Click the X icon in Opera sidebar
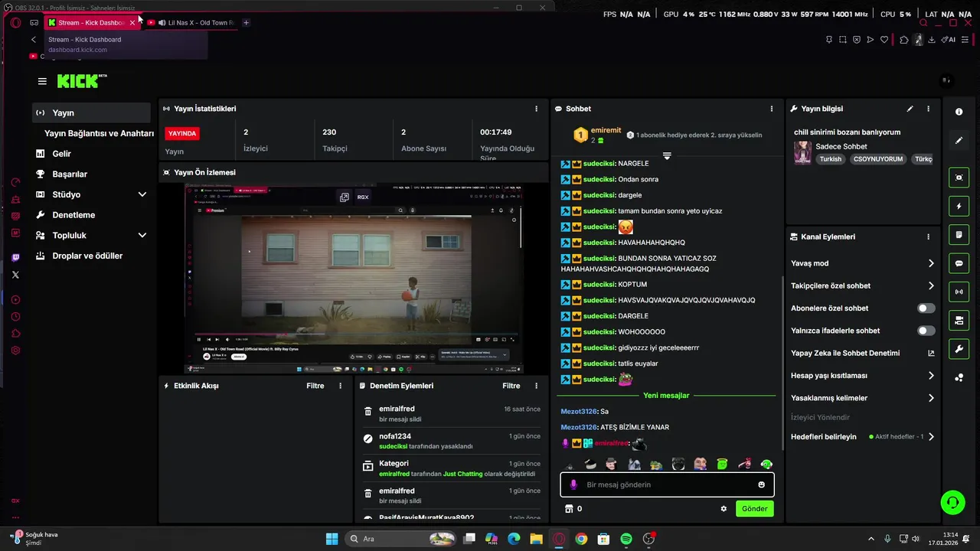The height and width of the screenshot is (551, 980). click(x=15, y=275)
